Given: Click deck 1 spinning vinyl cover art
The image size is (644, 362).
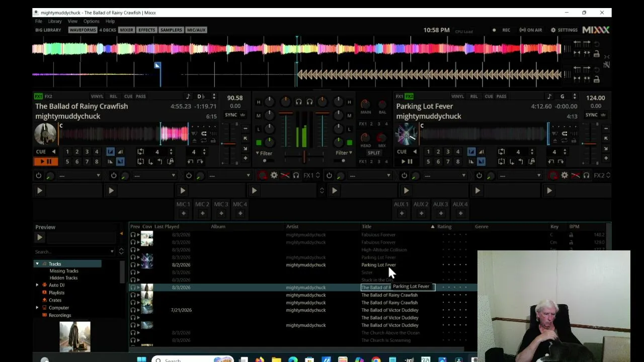Looking at the screenshot, I should (45, 134).
